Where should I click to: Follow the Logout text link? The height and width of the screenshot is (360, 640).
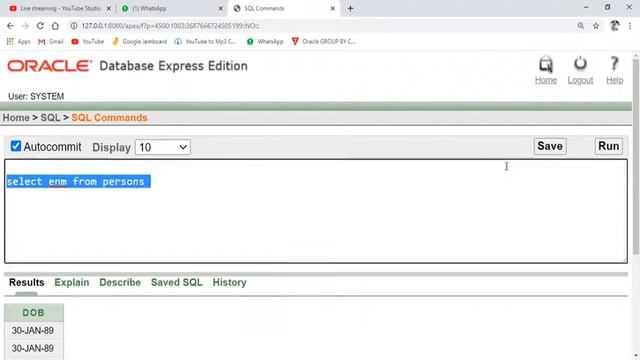click(x=580, y=80)
